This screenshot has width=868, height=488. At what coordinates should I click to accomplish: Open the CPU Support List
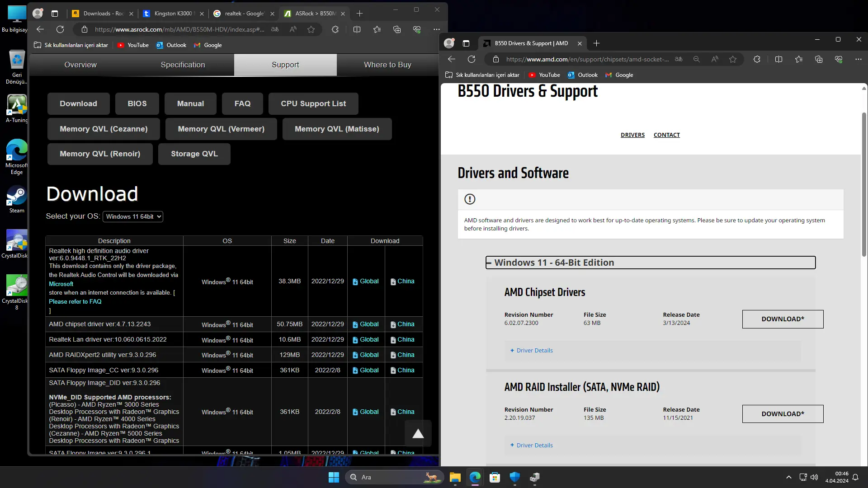313,103
